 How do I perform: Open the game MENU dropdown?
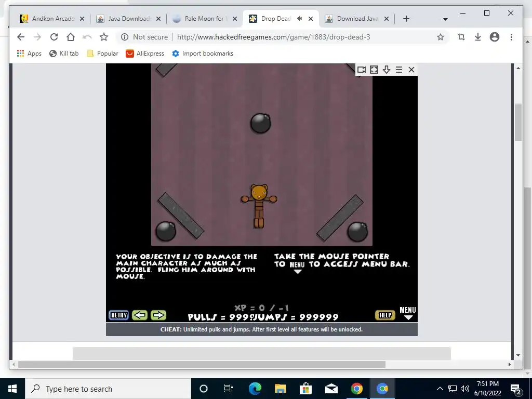pyautogui.click(x=407, y=313)
